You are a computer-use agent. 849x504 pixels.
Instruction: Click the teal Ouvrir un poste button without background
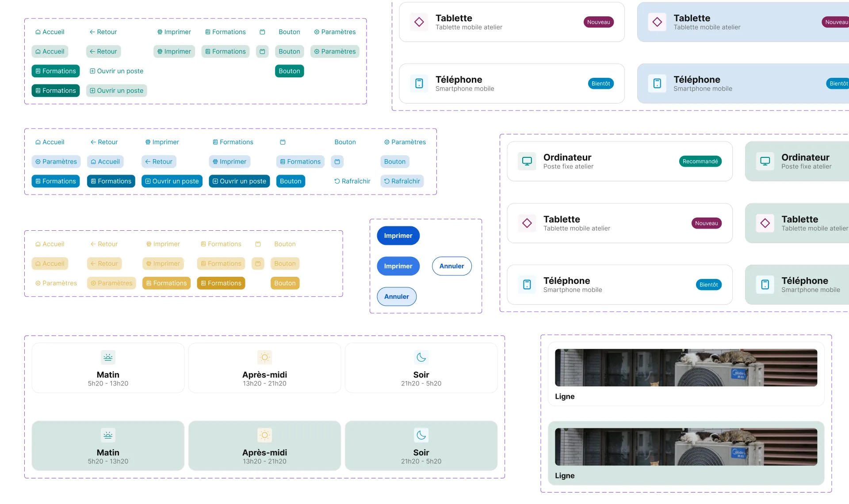point(117,71)
